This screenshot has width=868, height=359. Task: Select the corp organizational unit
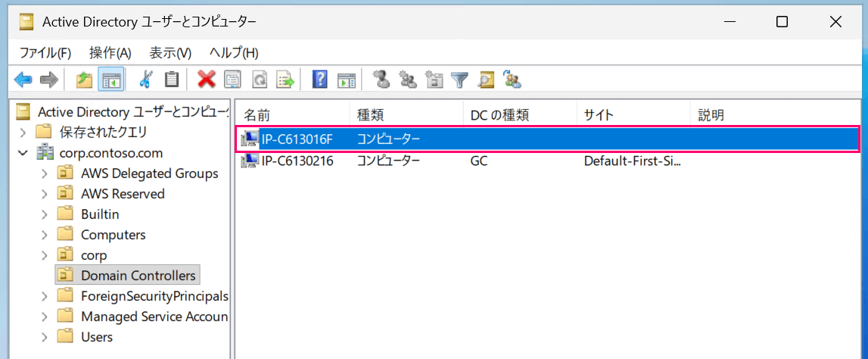94,255
